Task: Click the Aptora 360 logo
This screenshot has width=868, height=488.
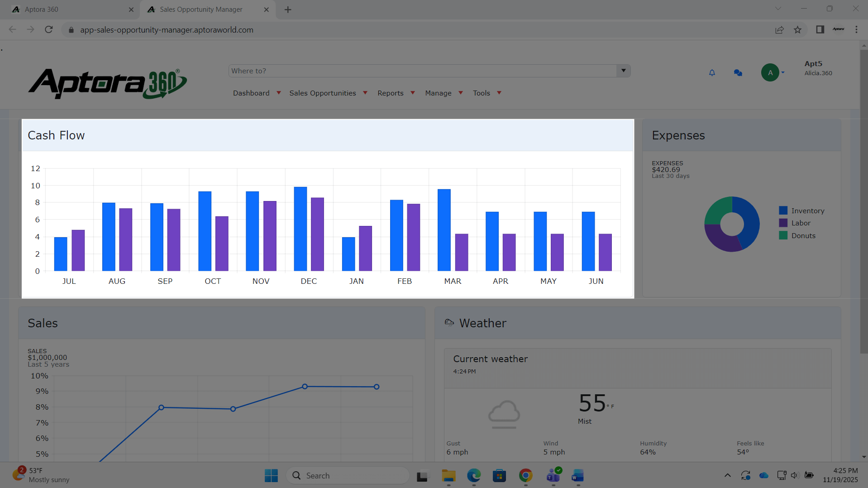Action: pos(107,83)
